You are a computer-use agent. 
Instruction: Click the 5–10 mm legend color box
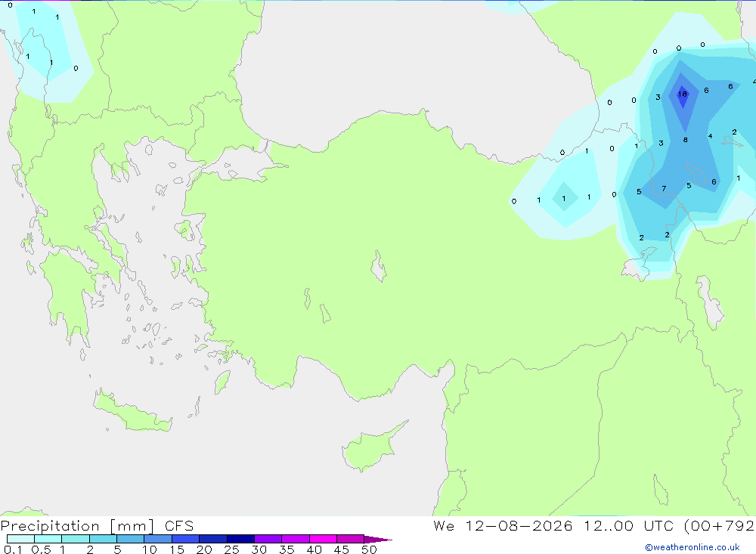point(131,539)
